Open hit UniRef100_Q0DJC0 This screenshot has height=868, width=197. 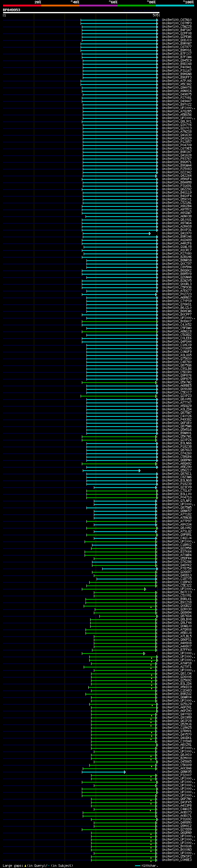[176, 40]
